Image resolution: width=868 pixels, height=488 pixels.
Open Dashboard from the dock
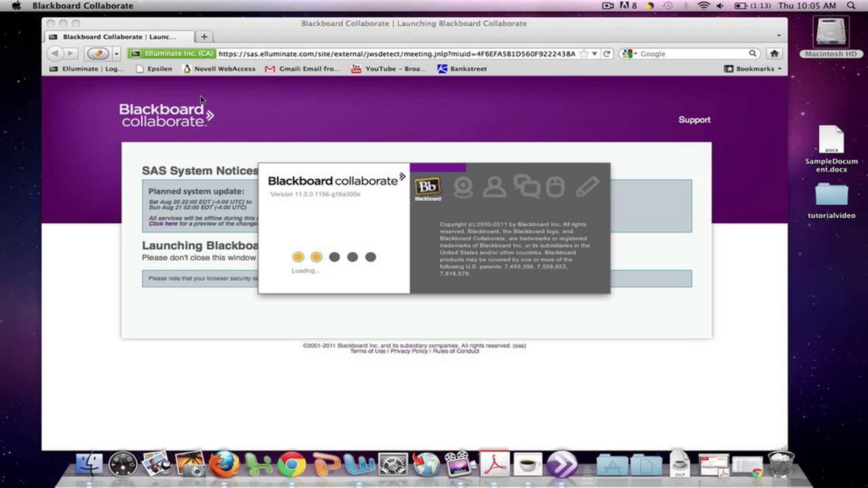point(123,465)
